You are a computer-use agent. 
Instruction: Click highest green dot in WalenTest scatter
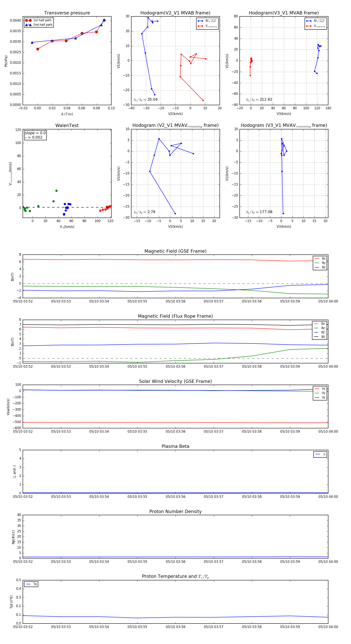(57, 191)
